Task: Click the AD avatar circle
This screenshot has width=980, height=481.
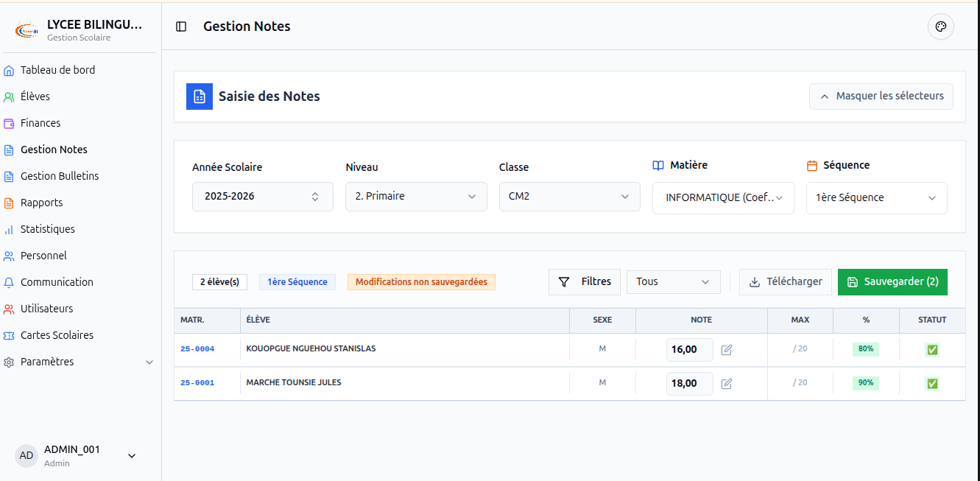Action: pyautogui.click(x=27, y=456)
